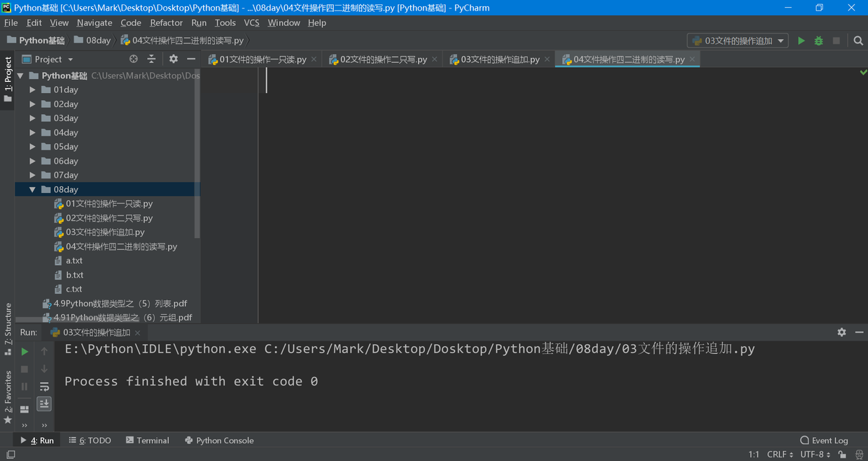Click UTF-8 encoding in status bar
868x461 pixels.
pyautogui.click(x=815, y=455)
